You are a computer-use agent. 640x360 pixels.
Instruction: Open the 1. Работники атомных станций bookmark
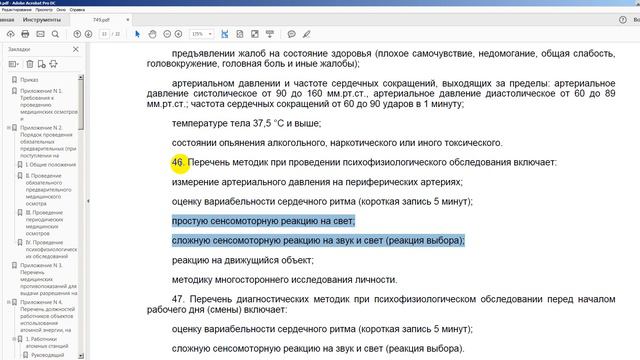(47, 342)
